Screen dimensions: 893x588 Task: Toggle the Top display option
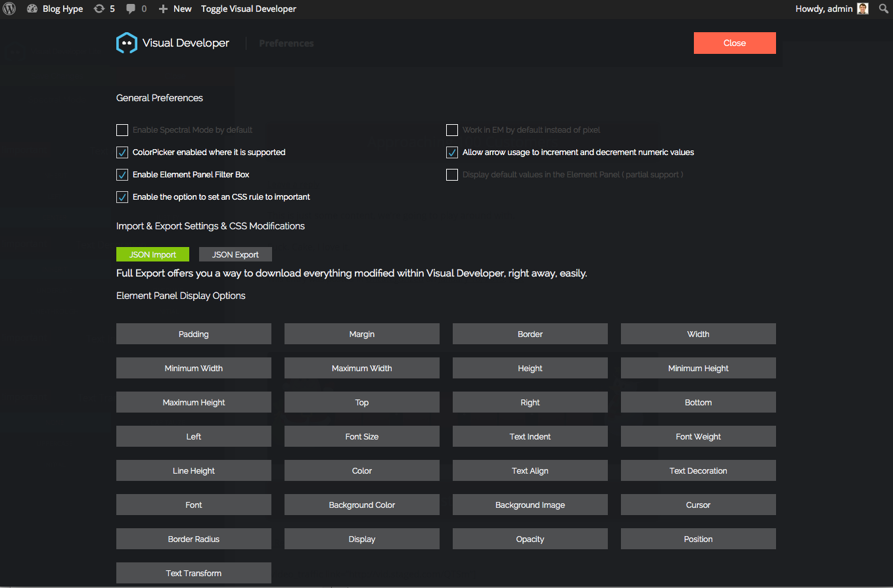tap(362, 402)
